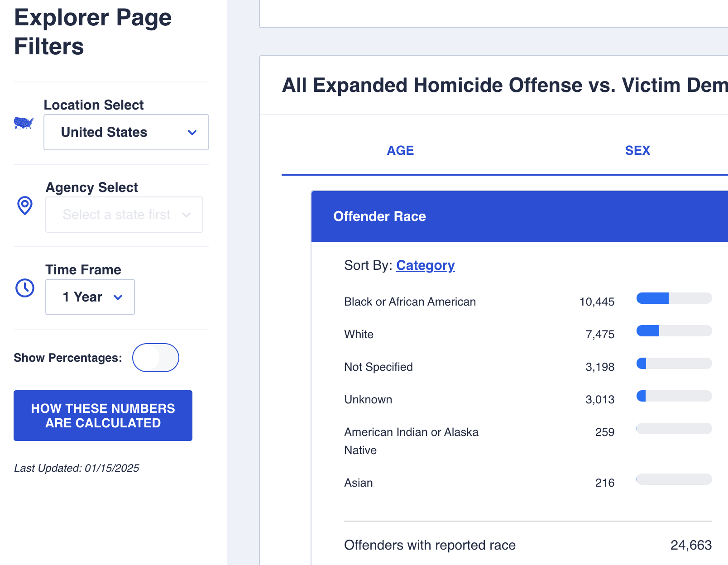Click the Sort By label
728x565 pixels.
point(368,265)
